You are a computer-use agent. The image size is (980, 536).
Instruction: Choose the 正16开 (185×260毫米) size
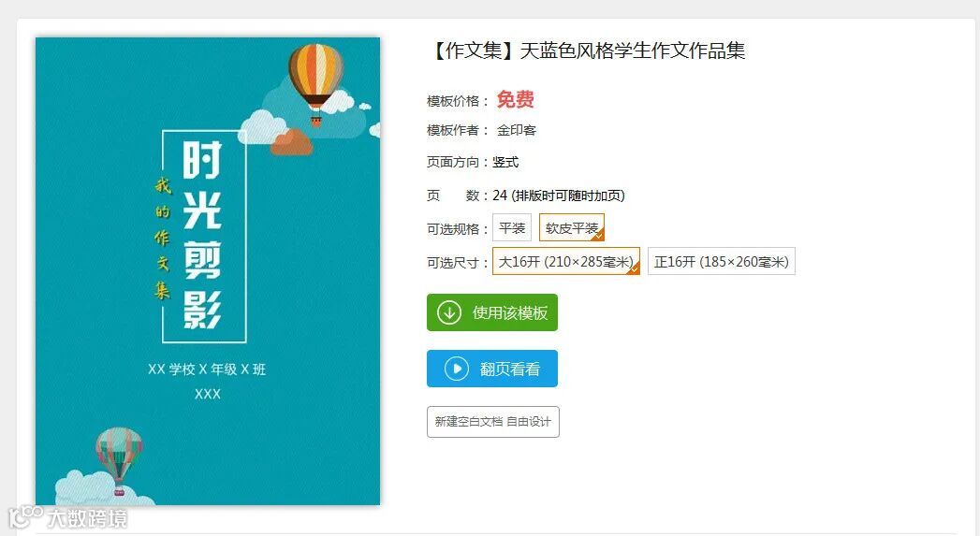click(x=722, y=261)
